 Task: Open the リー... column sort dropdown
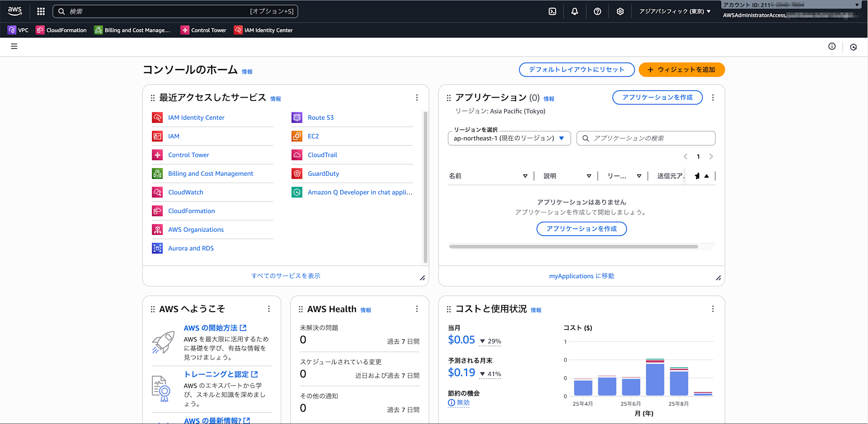pyautogui.click(x=639, y=176)
